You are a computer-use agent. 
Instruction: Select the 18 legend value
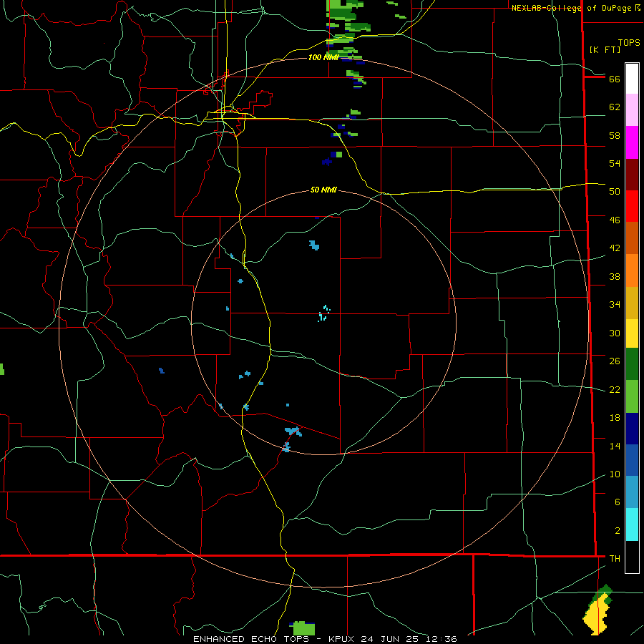click(x=615, y=418)
